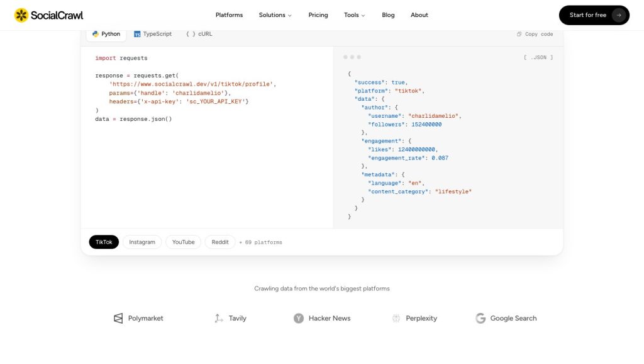
Task: Click the Tavily logo icon
Action: 219,319
